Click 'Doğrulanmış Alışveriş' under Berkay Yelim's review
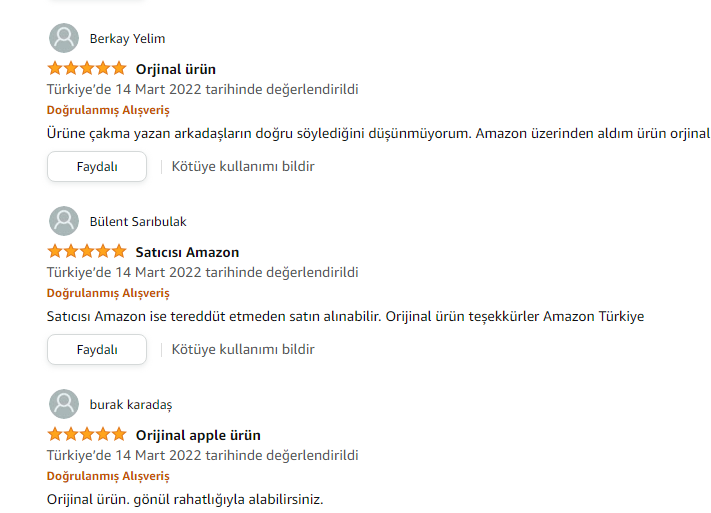The height and width of the screenshot is (513, 711). point(108,110)
